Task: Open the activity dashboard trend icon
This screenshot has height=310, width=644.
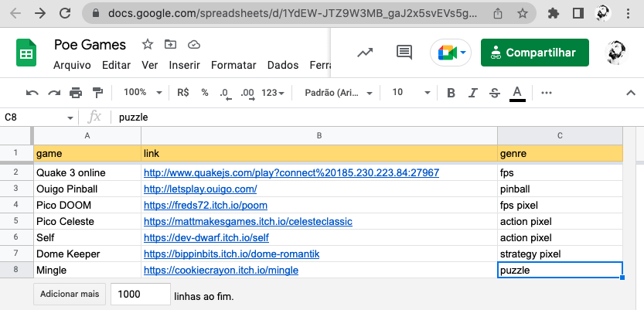Action: pos(365,53)
